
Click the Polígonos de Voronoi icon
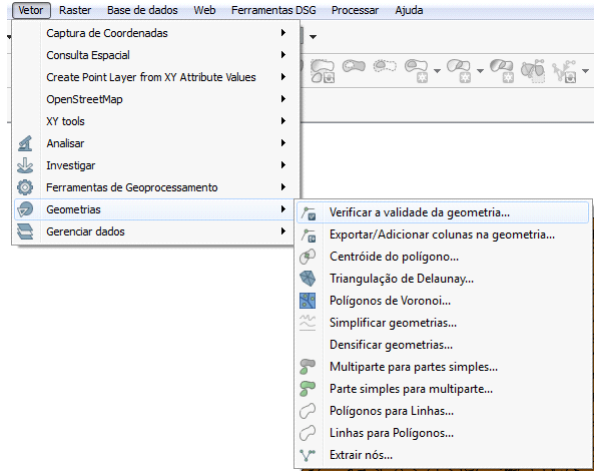307,301
